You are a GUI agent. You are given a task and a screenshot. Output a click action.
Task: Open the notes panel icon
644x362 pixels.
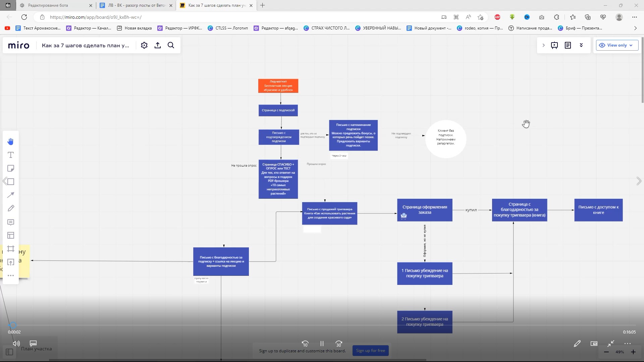tap(568, 45)
